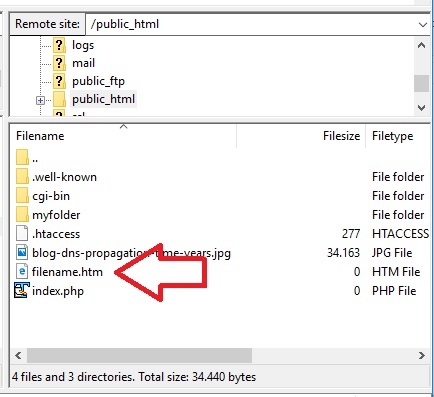
Task: Click the .well-known folder icon
Action: (22, 177)
